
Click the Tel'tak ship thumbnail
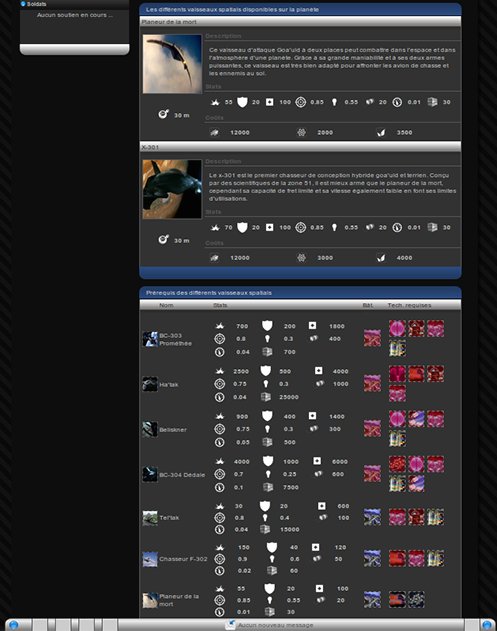tap(150, 518)
